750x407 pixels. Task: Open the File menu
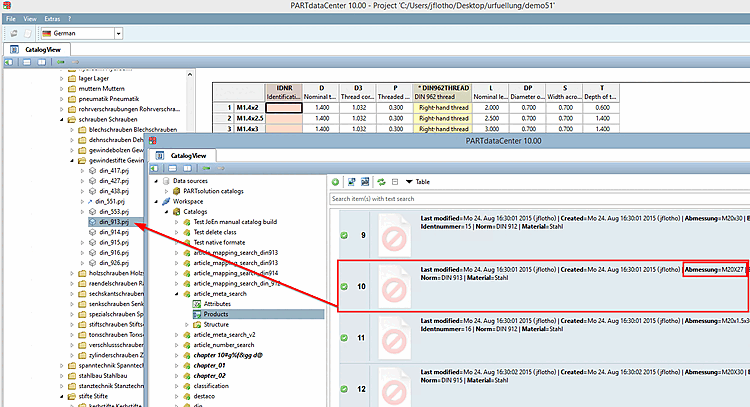pos(11,19)
